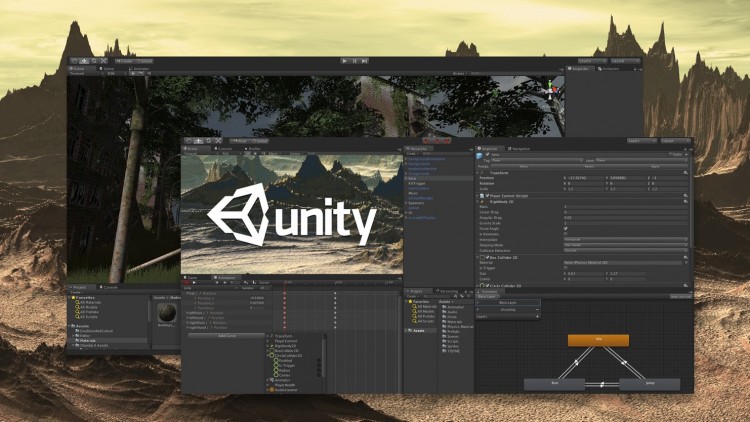Click the Pause button in the top toolbar
The image size is (750, 422).
pos(357,61)
